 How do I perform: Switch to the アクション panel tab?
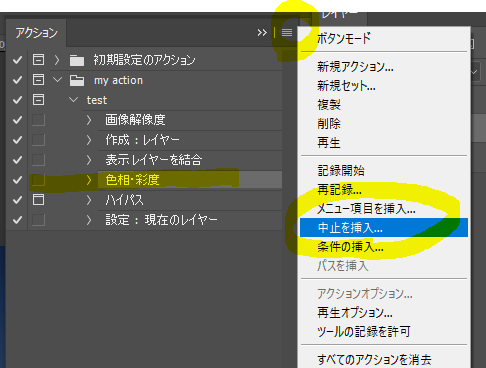point(36,33)
